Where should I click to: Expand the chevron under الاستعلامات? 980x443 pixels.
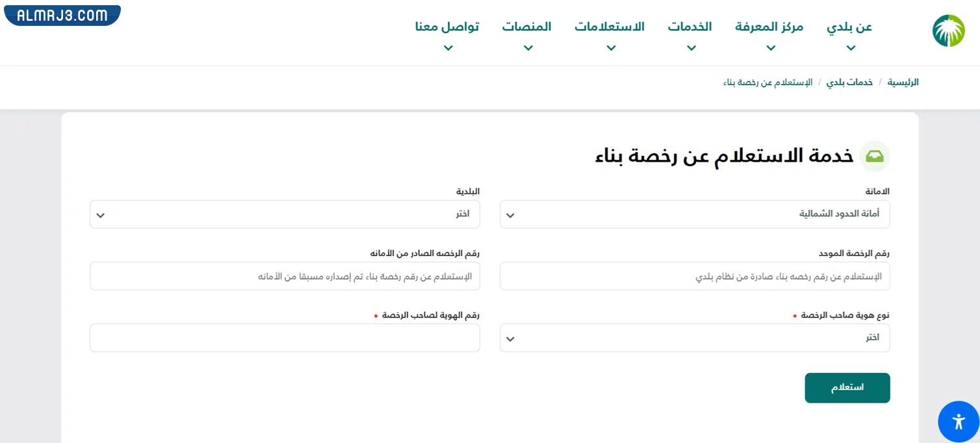(610, 48)
